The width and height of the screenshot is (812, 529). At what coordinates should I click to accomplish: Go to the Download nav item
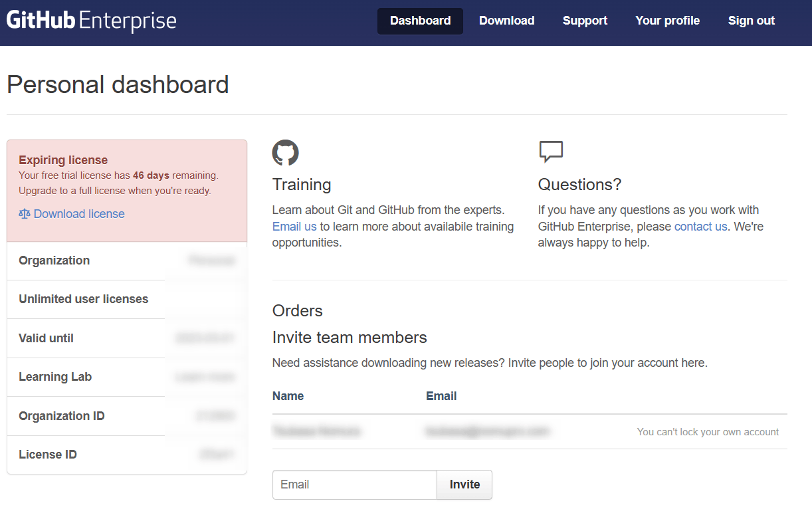[x=506, y=21]
